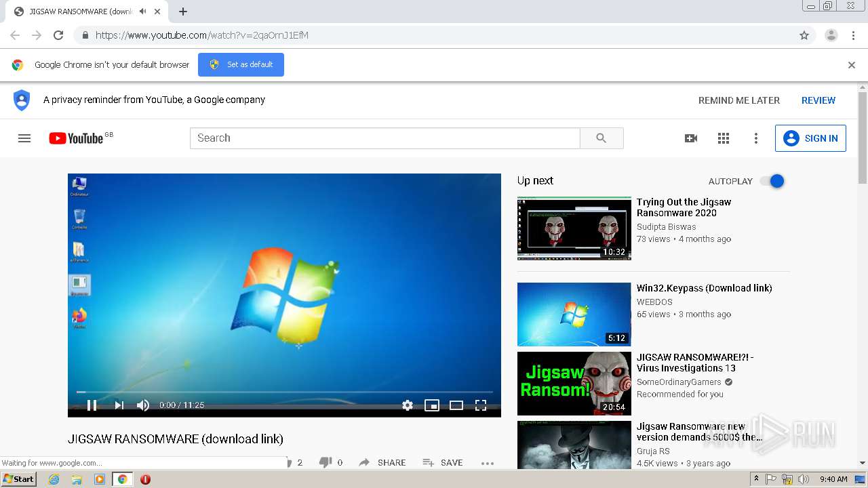Bookmark this page with the star
Screen dimensions: 868x488
[x=804, y=35]
